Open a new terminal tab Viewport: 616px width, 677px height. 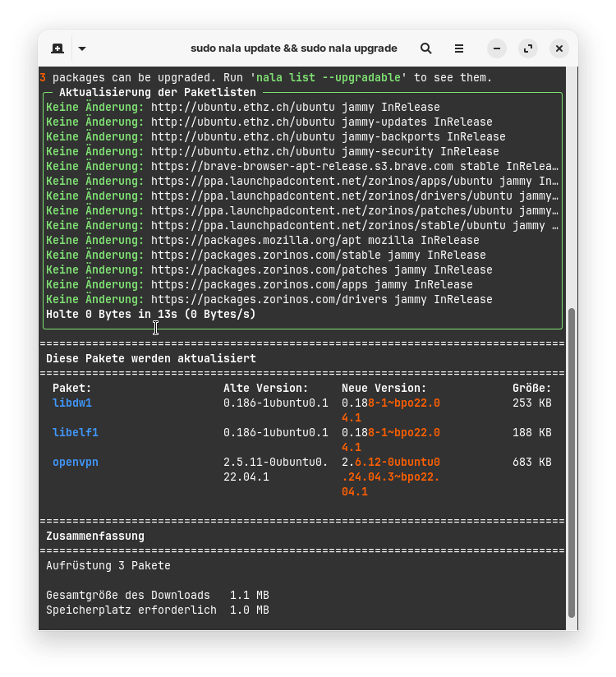tap(57, 48)
